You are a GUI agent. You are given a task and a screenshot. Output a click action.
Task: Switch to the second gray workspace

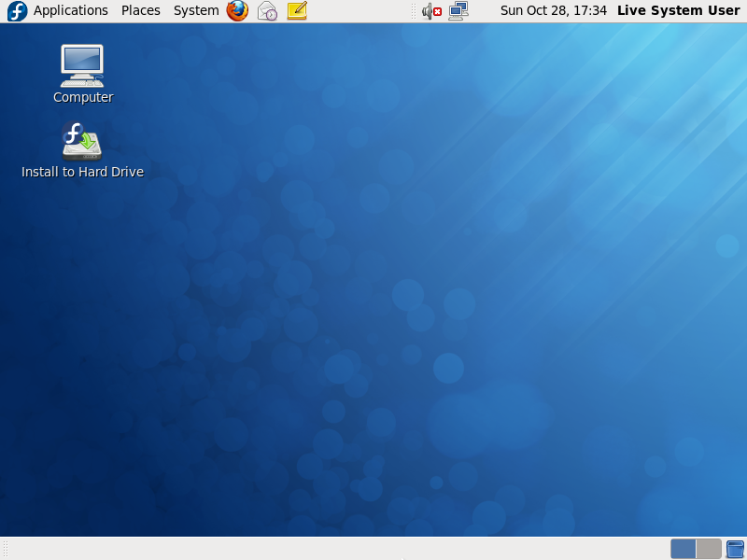click(x=709, y=549)
